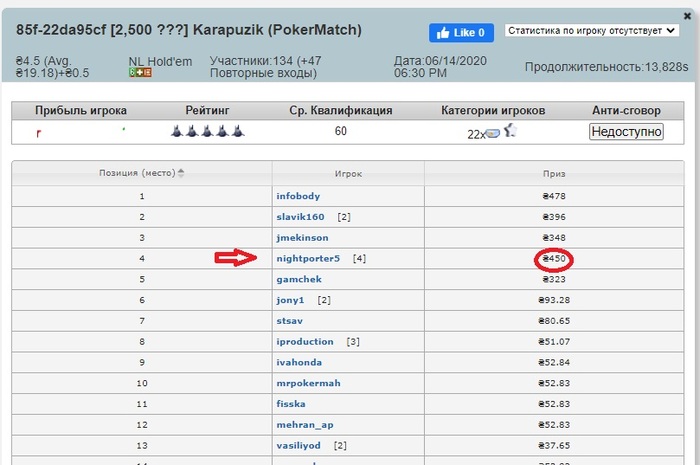Open player slavik160's profile link
The height and width of the screenshot is (465, 700).
tap(300, 217)
